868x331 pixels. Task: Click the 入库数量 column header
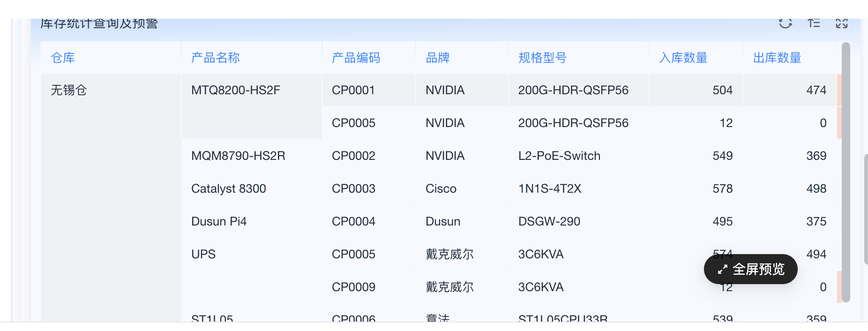click(683, 58)
